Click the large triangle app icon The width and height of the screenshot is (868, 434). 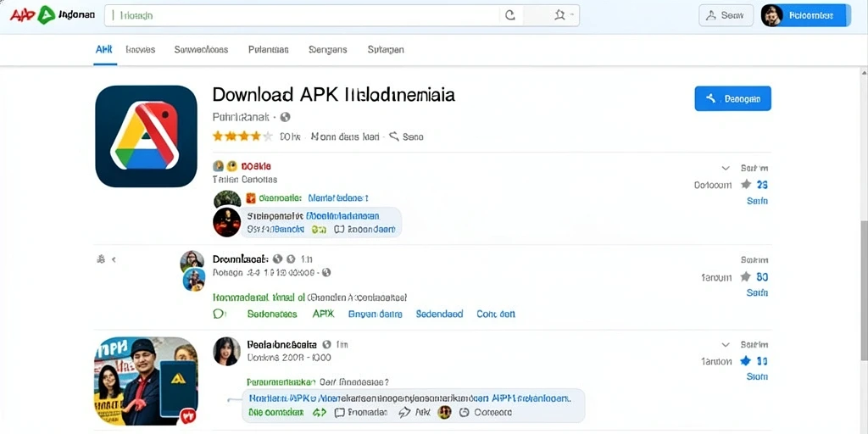click(146, 136)
